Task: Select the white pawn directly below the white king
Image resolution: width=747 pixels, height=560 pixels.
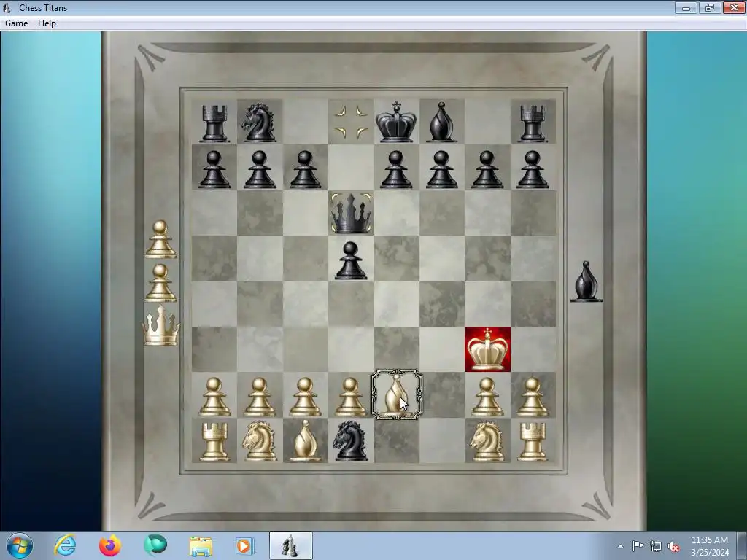Action: 487,397
